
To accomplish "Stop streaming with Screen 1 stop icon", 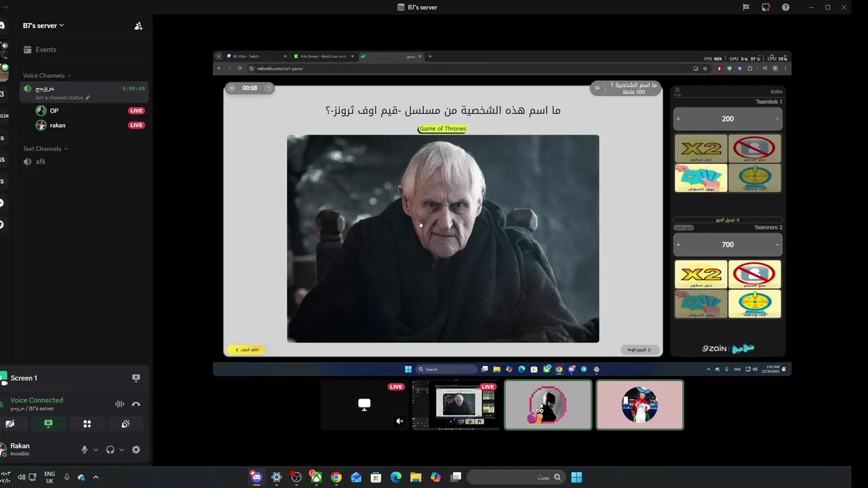I will 136,378.
